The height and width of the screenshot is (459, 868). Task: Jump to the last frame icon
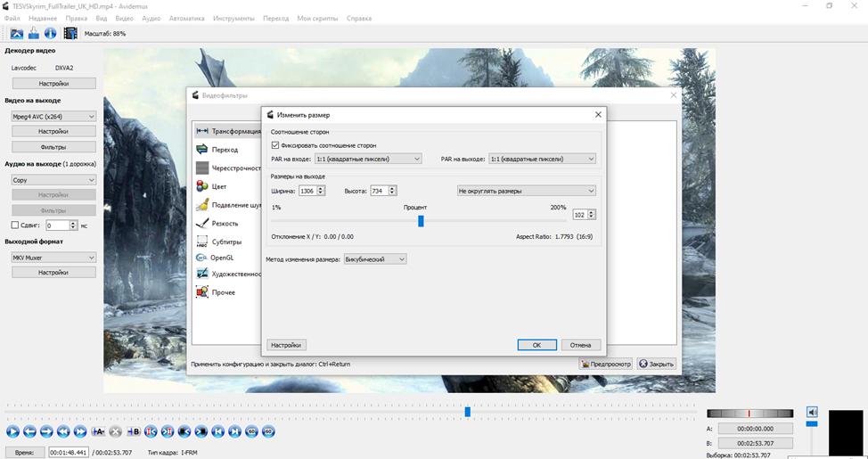234,431
